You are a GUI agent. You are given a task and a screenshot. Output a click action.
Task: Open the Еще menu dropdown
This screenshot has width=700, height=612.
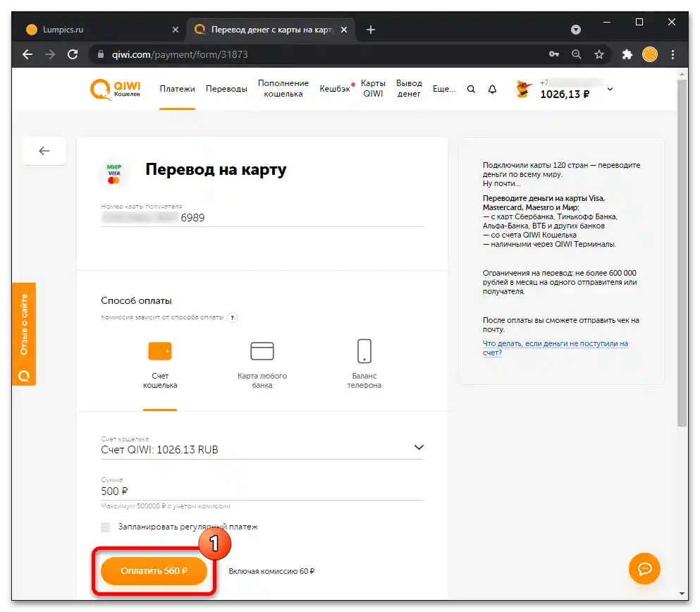point(444,90)
